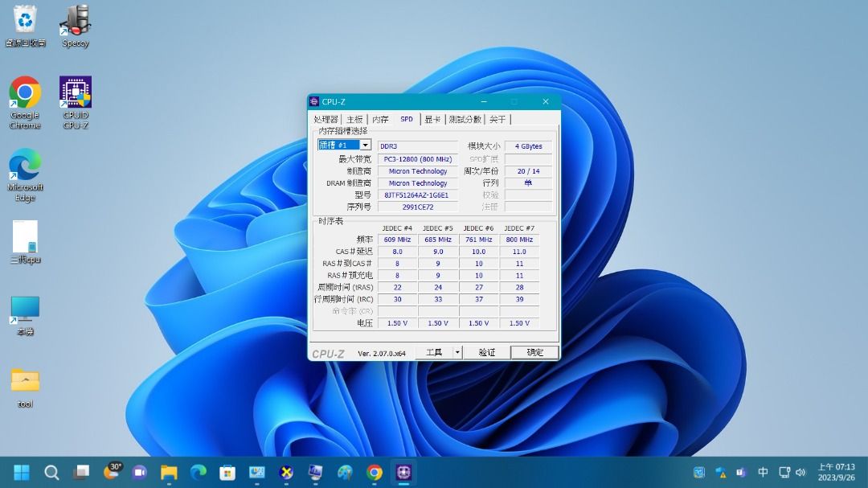
Task: Switch to CPU-Z in the taskbar
Action: click(x=403, y=473)
